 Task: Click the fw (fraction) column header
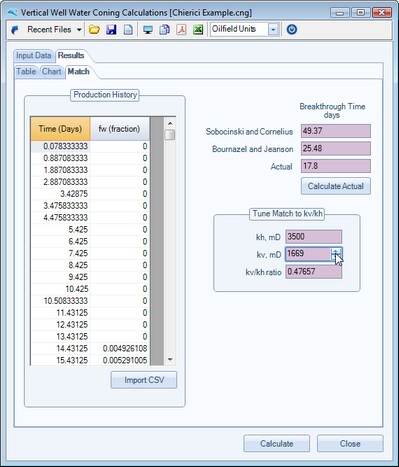120,129
